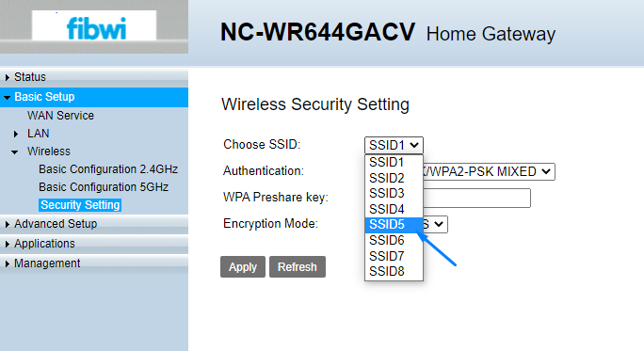Viewport: 644px width, 351px height.
Task: Expand the LAN submenu arrow
Action: pyautogui.click(x=16, y=134)
